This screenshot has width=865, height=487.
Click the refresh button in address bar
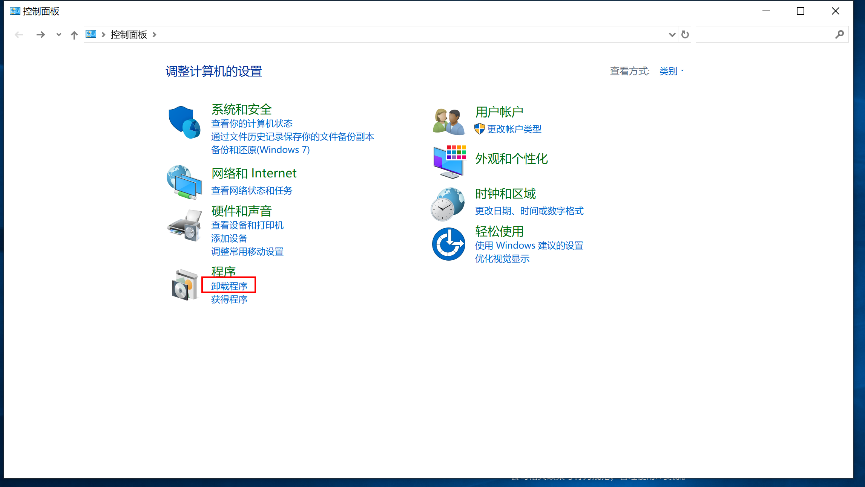coord(685,34)
